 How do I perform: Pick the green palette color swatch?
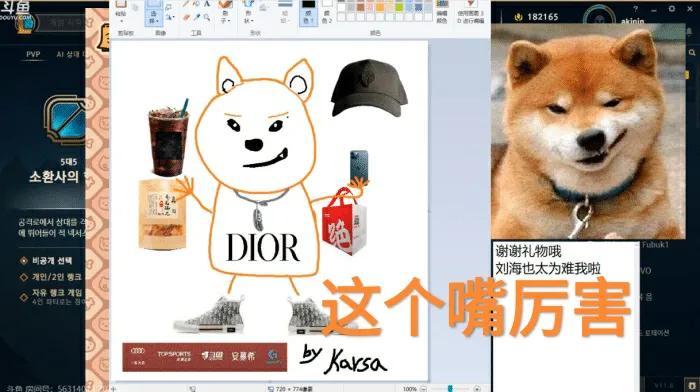pyautogui.click(x=400, y=8)
